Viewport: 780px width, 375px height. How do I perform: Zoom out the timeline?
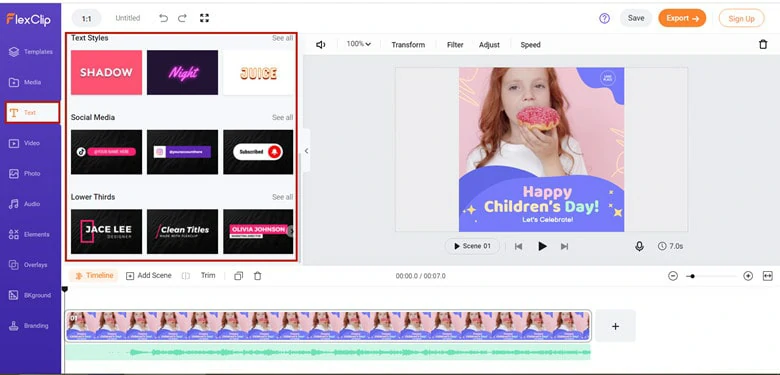(673, 276)
